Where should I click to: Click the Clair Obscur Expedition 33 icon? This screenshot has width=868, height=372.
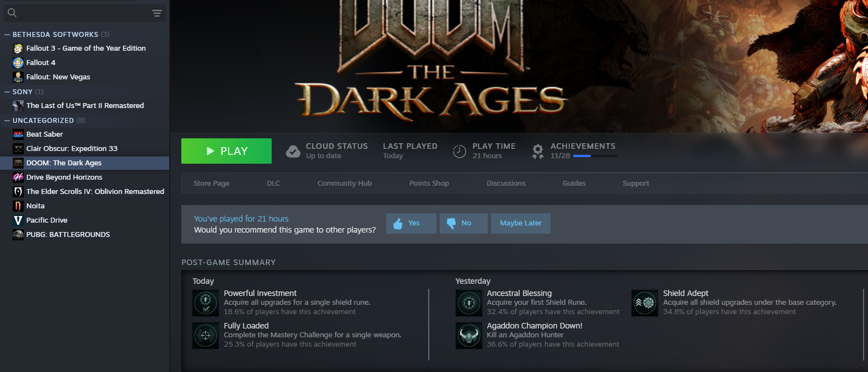coord(18,149)
